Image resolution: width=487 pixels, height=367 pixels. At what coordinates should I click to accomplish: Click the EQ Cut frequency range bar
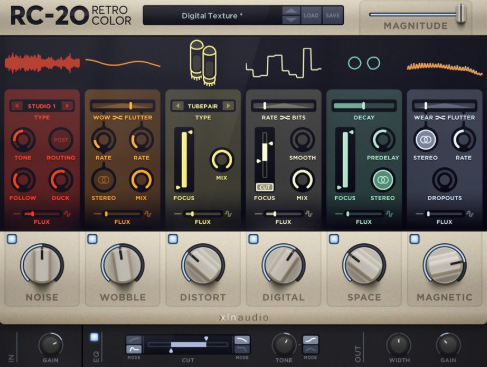point(188,345)
